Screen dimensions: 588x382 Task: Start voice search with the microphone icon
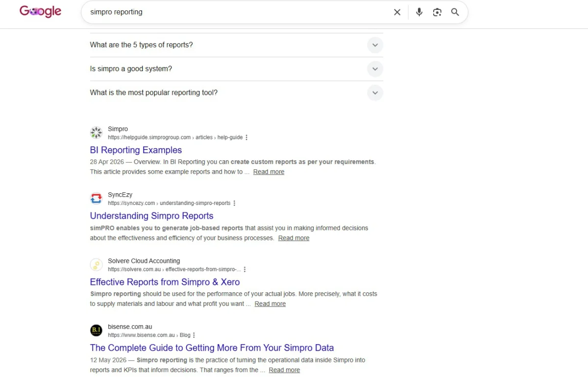tap(419, 12)
